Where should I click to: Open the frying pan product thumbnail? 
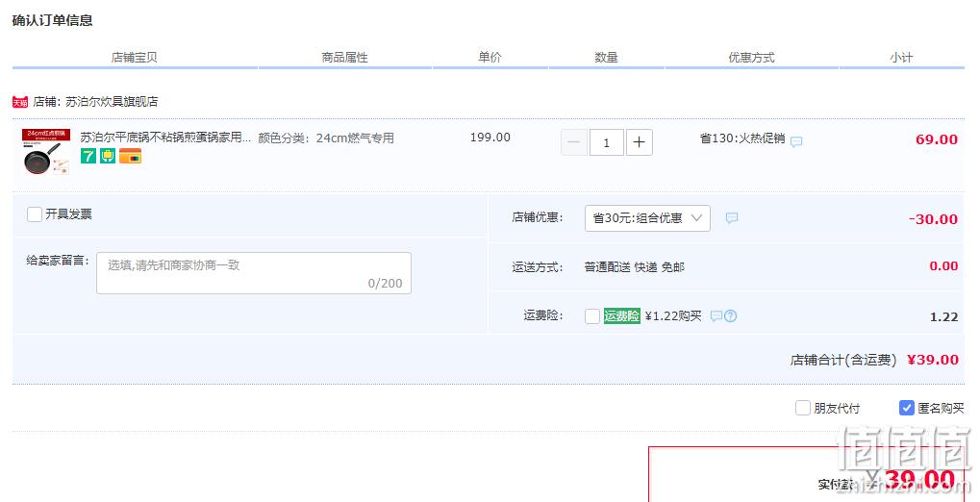click(46, 152)
